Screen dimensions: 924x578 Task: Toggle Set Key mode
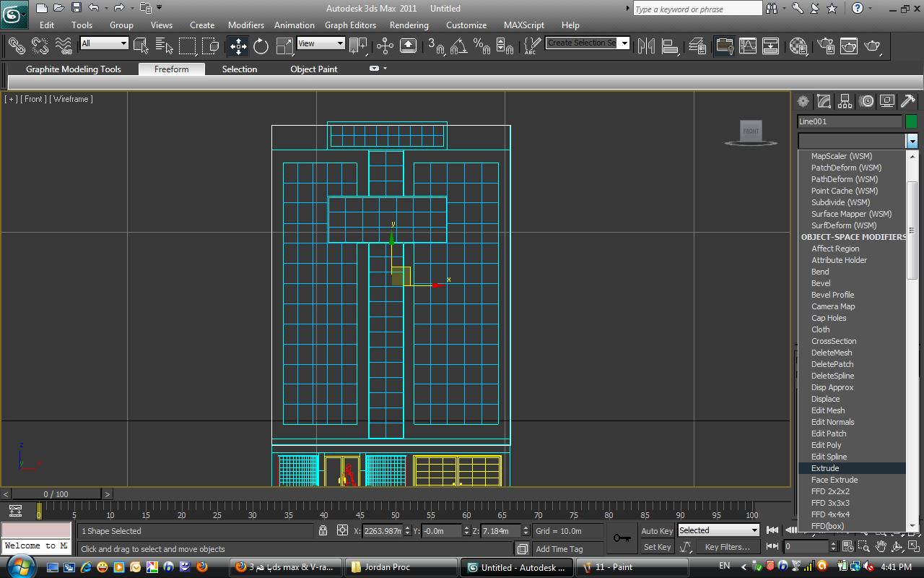[x=656, y=547]
